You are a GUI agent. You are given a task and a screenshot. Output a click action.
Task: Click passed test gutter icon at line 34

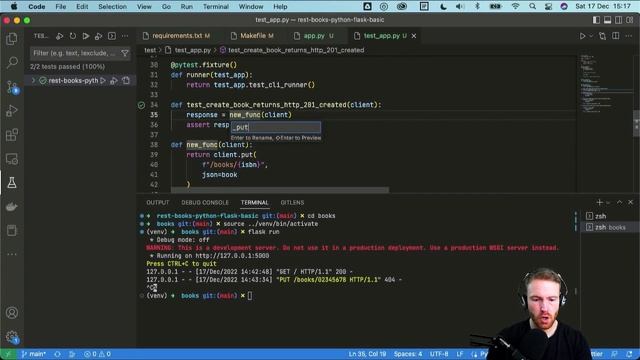tap(141, 105)
